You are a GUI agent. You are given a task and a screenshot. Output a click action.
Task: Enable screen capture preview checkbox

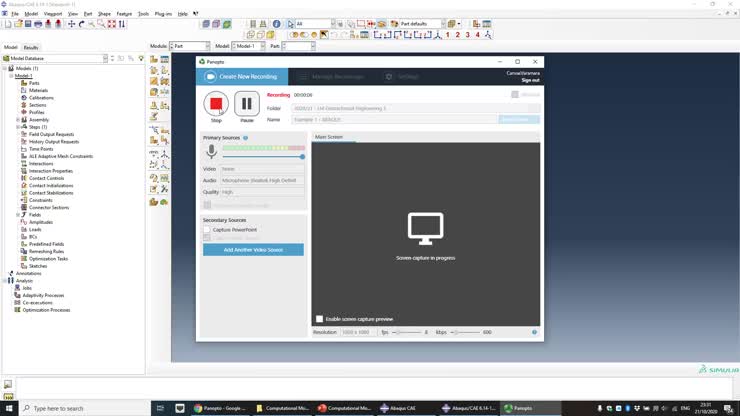pos(320,319)
